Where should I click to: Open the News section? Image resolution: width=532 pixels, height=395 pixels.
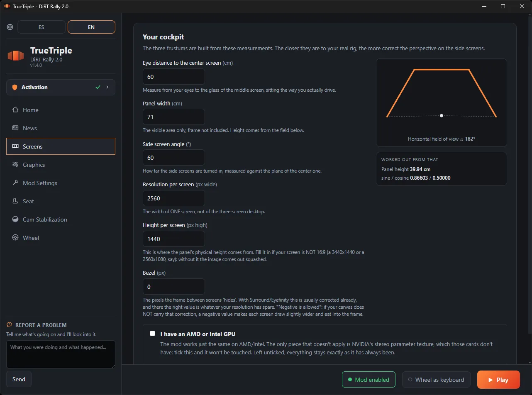click(61, 128)
